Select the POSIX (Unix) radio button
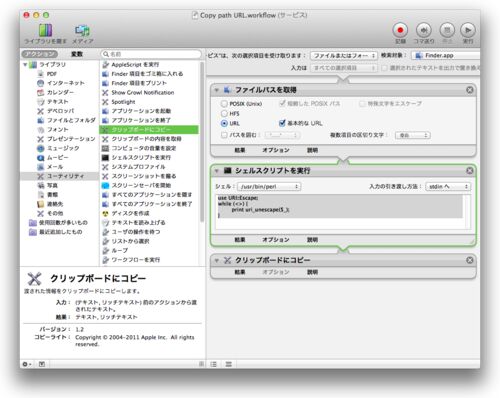Screen dimensions: 500x398 [224, 104]
